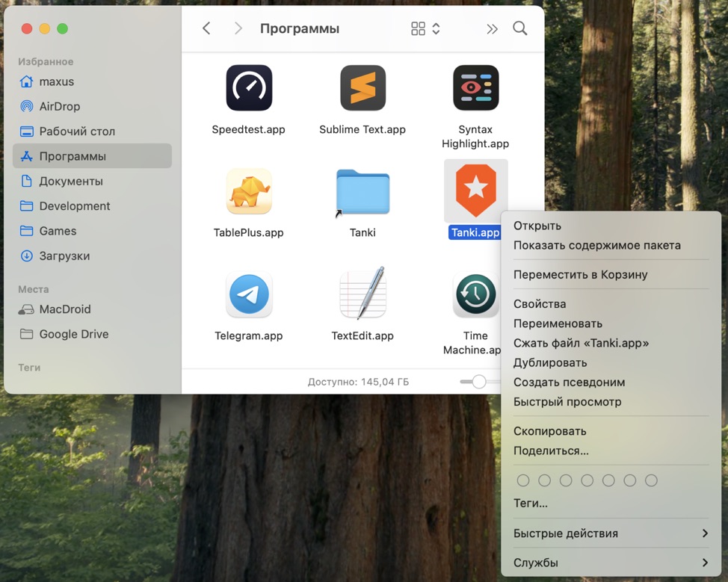The image size is (728, 582).
Task: Open the Finder search magnifier
Action: 520,28
